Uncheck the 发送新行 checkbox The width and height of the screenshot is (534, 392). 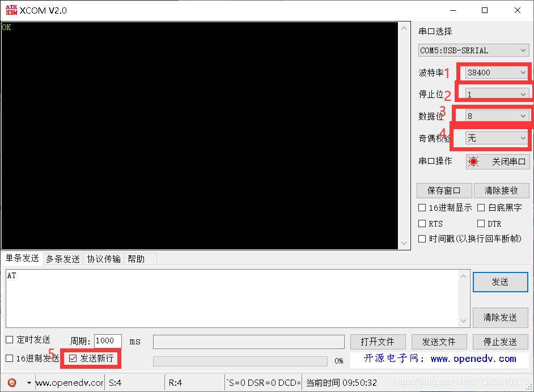point(73,359)
